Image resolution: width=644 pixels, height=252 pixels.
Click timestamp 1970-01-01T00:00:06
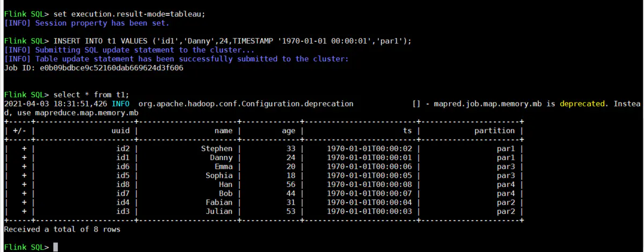[x=369, y=167]
